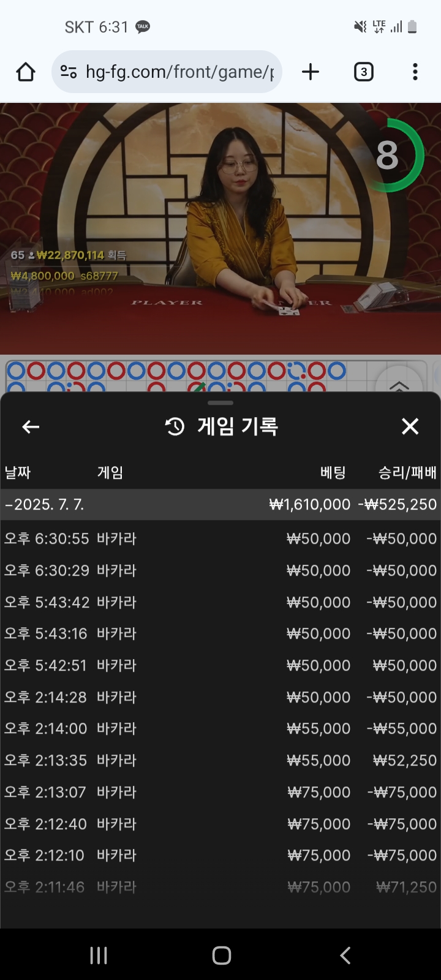Tap the browser home icon
This screenshot has height=980, width=441.
(x=26, y=72)
